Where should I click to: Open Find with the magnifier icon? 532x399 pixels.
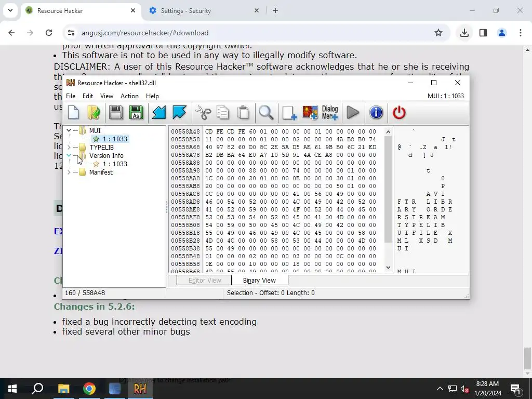[x=266, y=112]
